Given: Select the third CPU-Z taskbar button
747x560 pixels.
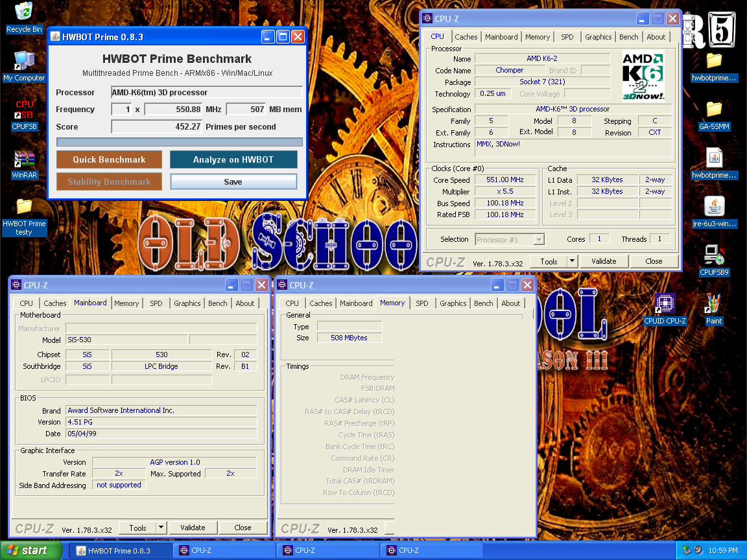Looking at the screenshot, I should pos(432,550).
